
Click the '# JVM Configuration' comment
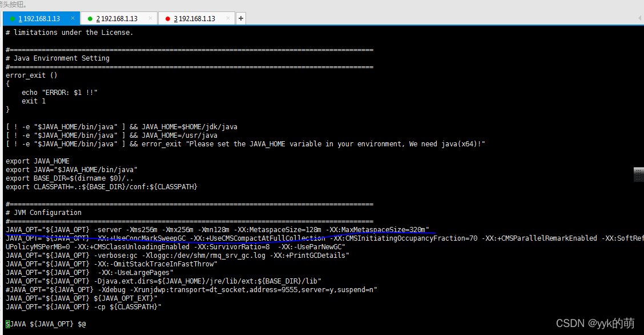tap(43, 213)
